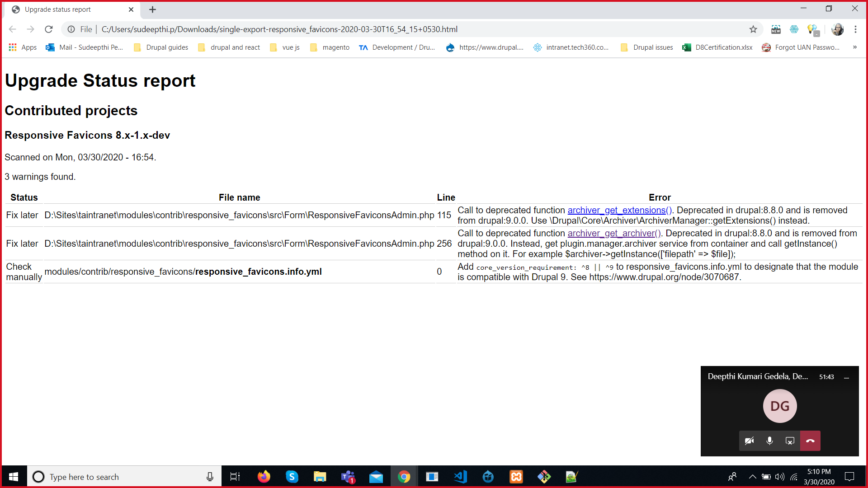The width and height of the screenshot is (868, 488).
Task: Toggle the camera in call window
Action: pyautogui.click(x=749, y=441)
